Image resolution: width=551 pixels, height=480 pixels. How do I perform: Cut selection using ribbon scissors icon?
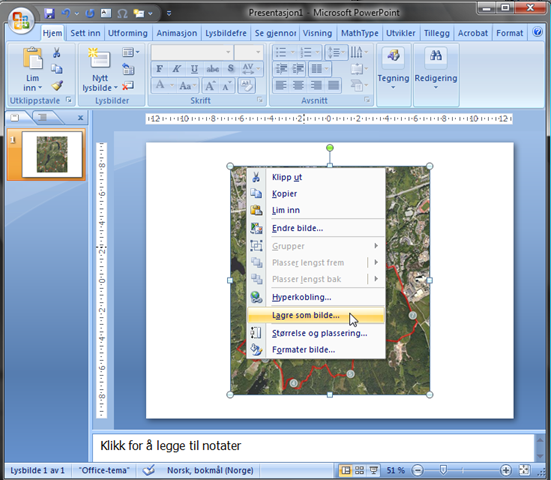(x=57, y=53)
